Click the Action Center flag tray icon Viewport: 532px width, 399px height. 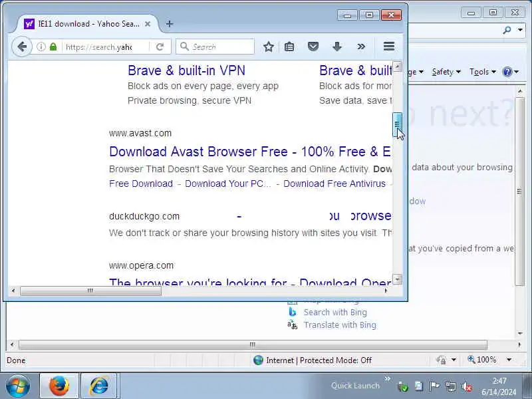434,386
